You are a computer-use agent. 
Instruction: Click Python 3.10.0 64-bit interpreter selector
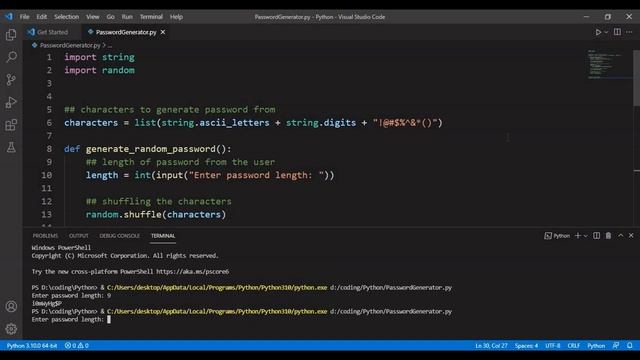(x=32, y=346)
